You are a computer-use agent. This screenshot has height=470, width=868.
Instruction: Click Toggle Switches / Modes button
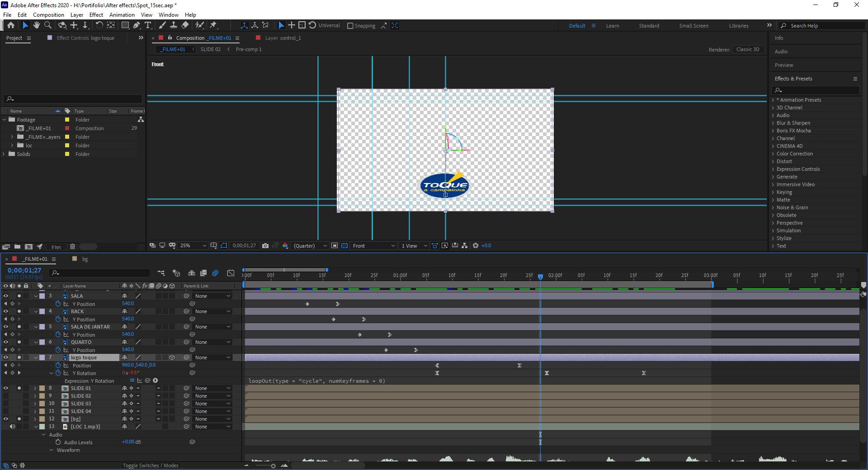(x=151, y=465)
